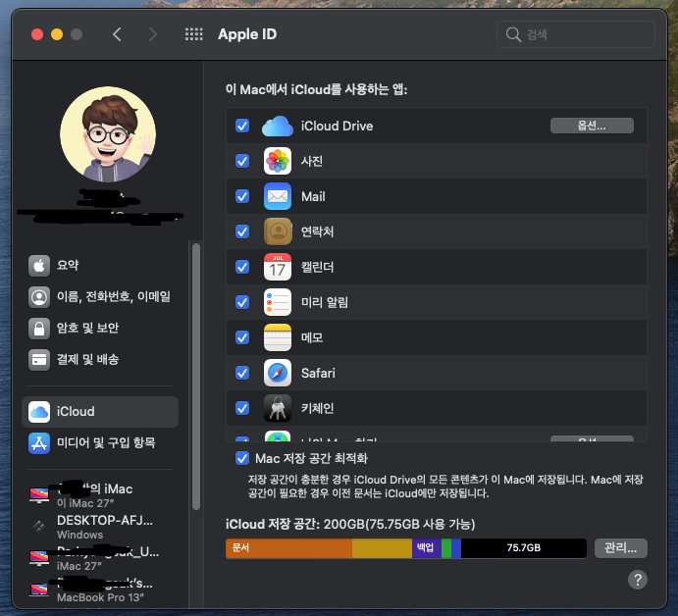Viewport: 678px width, 616px height.
Task: Click the 캘린더 row label
Action: click(x=317, y=267)
